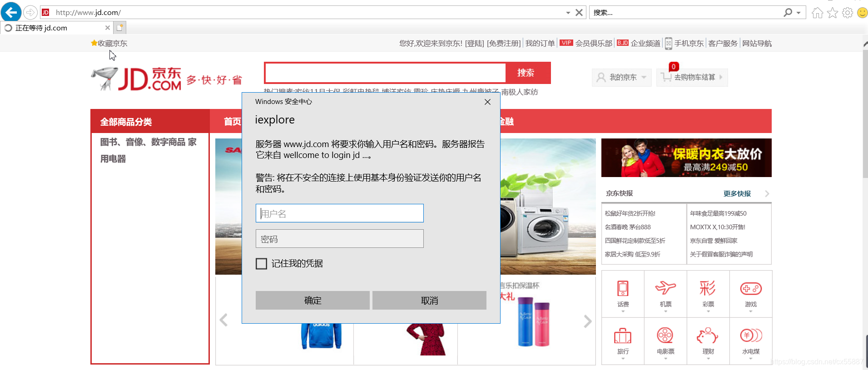Click the 彩票 lottery icon
Image resolution: width=868 pixels, height=370 pixels.
point(708,288)
